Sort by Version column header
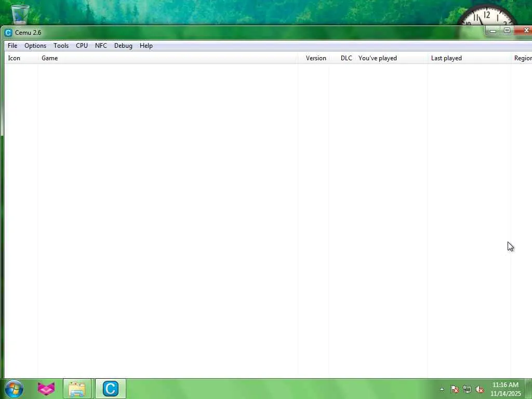 coord(313,58)
